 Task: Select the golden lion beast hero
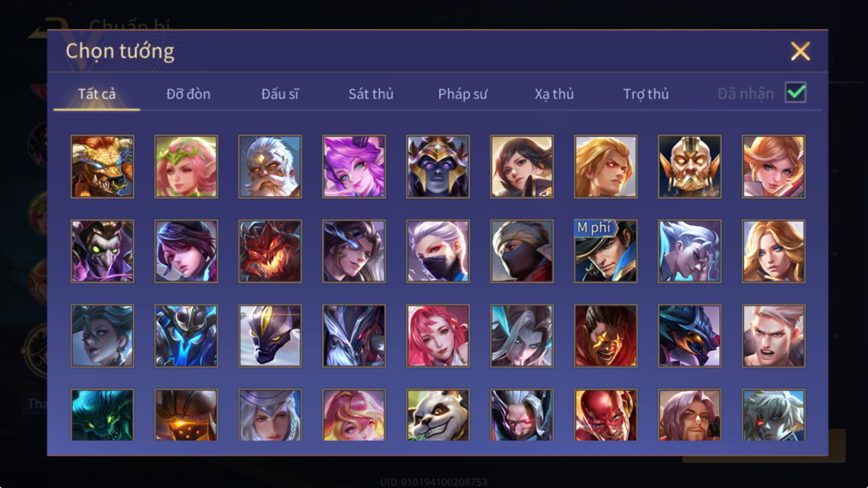click(x=102, y=166)
